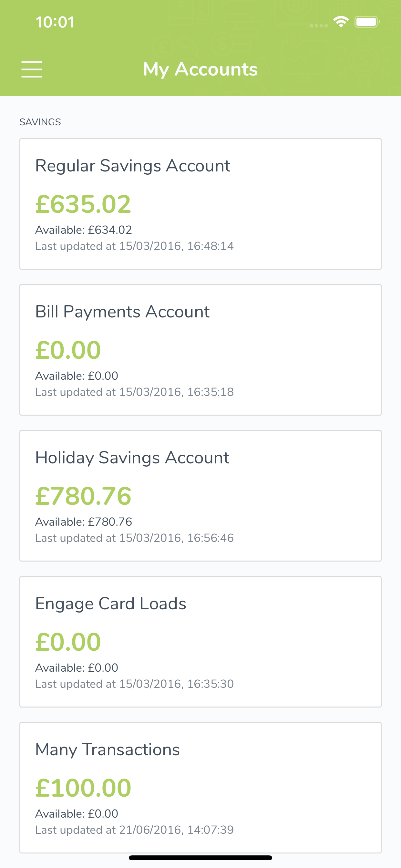The width and height of the screenshot is (401, 868).
Task: Open the Engage Card Loads account
Action: [x=200, y=642]
